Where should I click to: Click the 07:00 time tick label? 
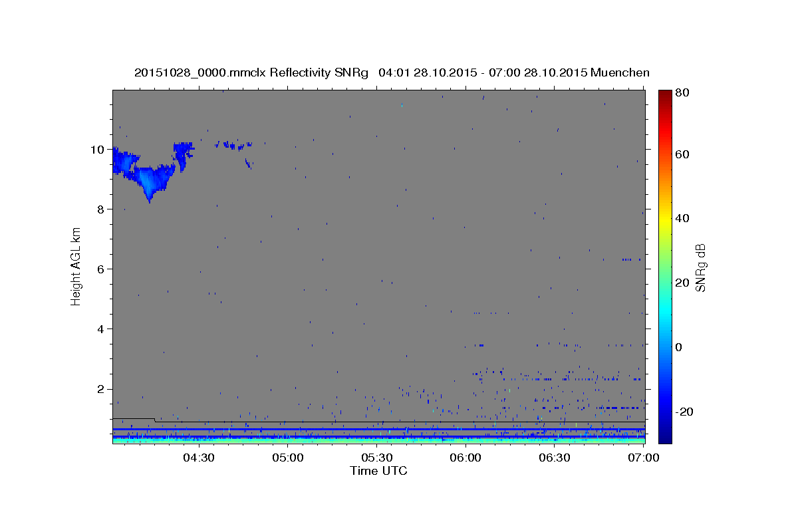click(644, 458)
